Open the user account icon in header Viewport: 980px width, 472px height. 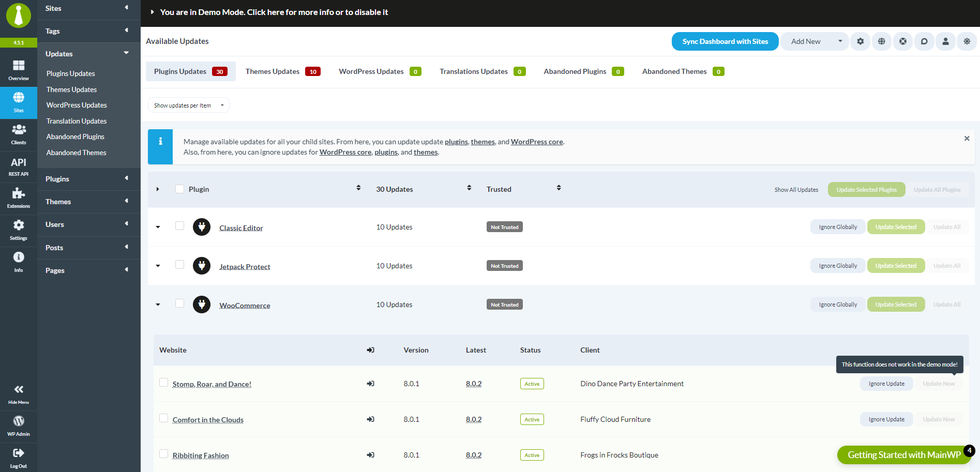click(x=945, y=41)
